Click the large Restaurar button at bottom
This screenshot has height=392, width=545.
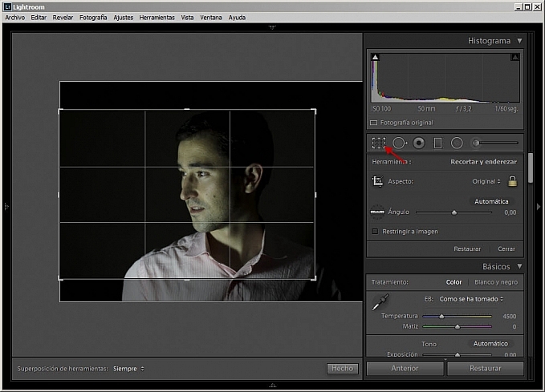click(x=486, y=369)
